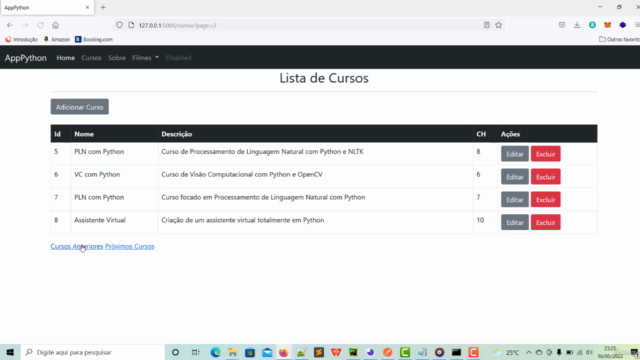Edit the Assistente Virtual course
This screenshot has height=360, width=640.
click(x=515, y=223)
